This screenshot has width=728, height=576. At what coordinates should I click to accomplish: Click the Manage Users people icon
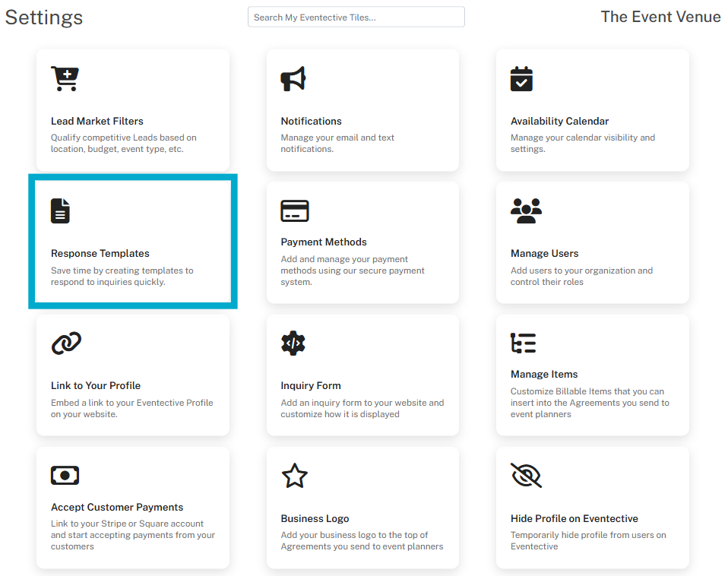point(526,210)
